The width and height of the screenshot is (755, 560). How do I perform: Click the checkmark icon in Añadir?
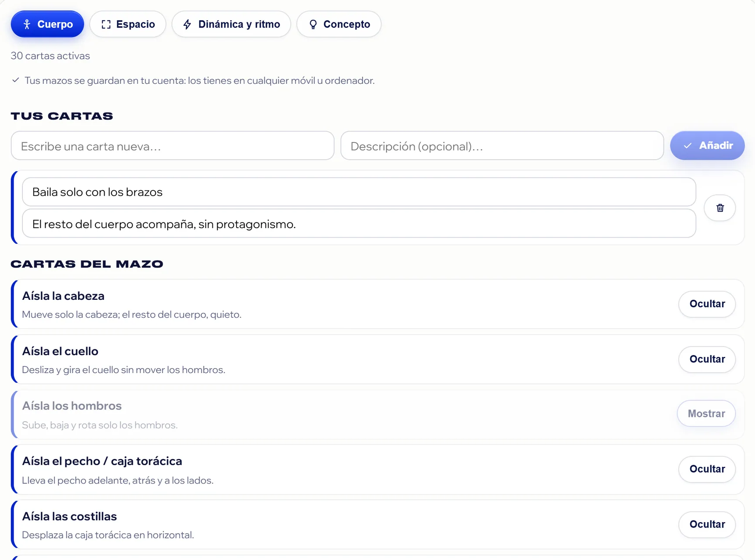click(688, 146)
